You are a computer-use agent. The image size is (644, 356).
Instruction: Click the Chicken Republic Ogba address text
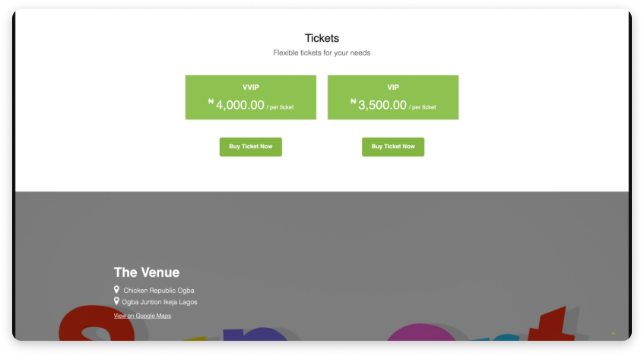[158, 291]
